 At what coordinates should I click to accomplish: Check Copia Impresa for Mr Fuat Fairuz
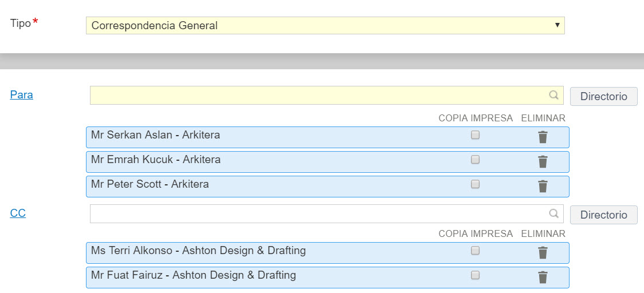coord(475,275)
